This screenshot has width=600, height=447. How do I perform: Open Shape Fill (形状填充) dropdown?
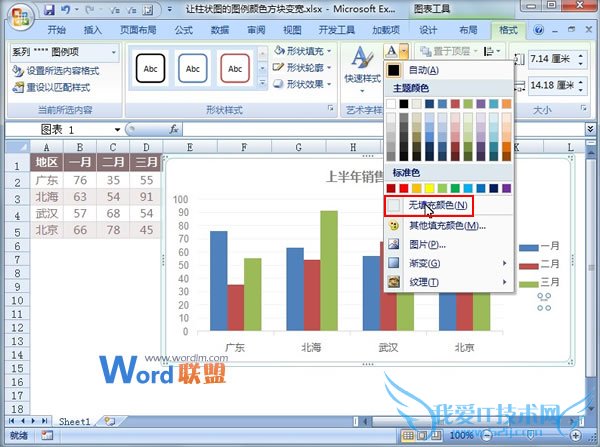point(303,51)
